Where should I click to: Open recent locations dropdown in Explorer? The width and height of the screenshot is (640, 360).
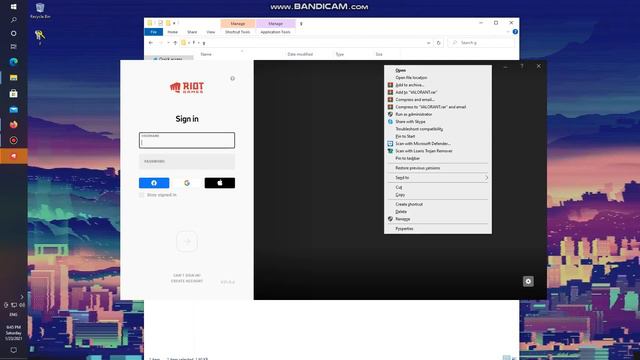[168, 42]
